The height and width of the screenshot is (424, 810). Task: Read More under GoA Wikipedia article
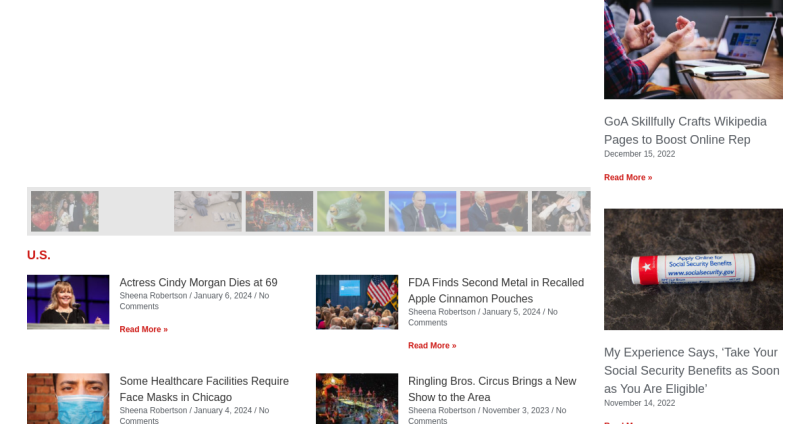coord(628,177)
